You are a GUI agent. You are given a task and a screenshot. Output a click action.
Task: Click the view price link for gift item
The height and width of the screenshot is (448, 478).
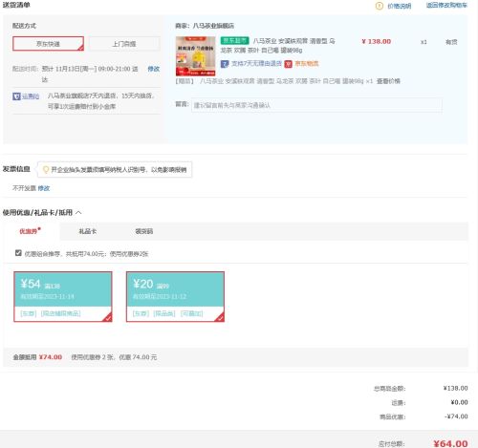388,81
